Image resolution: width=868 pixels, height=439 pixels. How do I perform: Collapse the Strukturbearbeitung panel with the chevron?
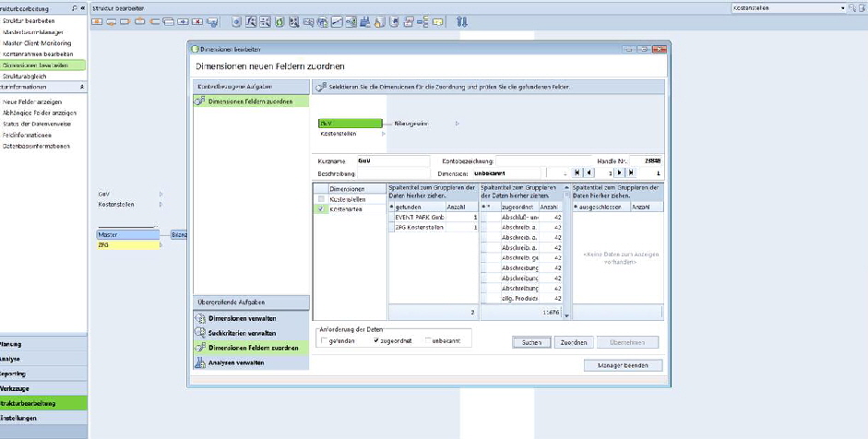pyautogui.click(x=83, y=8)
